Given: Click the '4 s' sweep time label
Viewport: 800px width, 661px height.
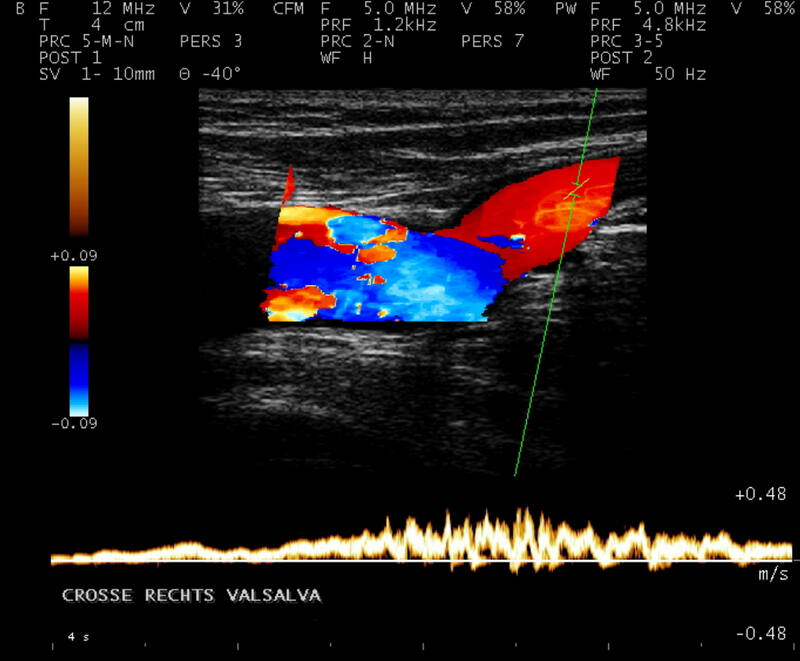Looking at the screenshot, I should (x=79, y=637).
